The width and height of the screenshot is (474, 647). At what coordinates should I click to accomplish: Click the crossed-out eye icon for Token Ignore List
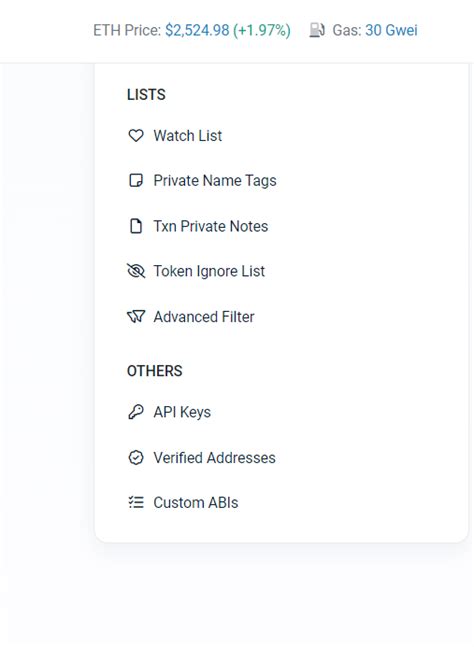pos(136,271)
